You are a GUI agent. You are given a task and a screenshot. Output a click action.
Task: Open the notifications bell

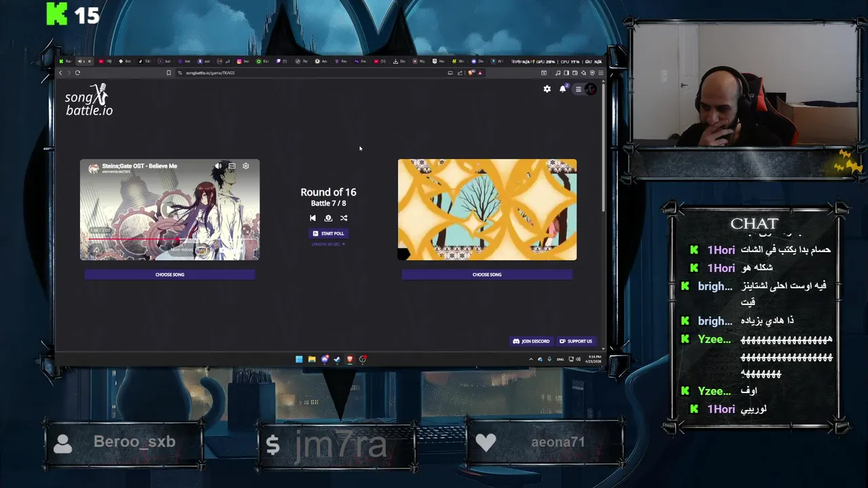coord(562,89)
